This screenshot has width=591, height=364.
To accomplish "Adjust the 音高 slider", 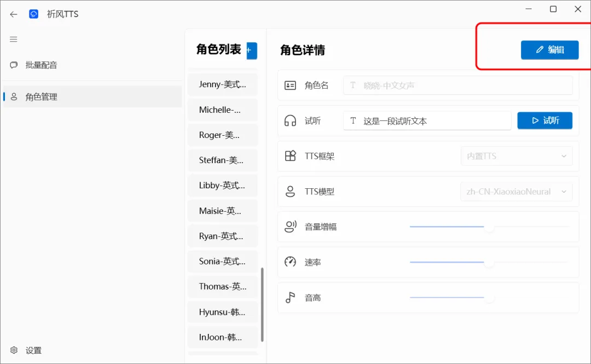I will coord(489,298).
